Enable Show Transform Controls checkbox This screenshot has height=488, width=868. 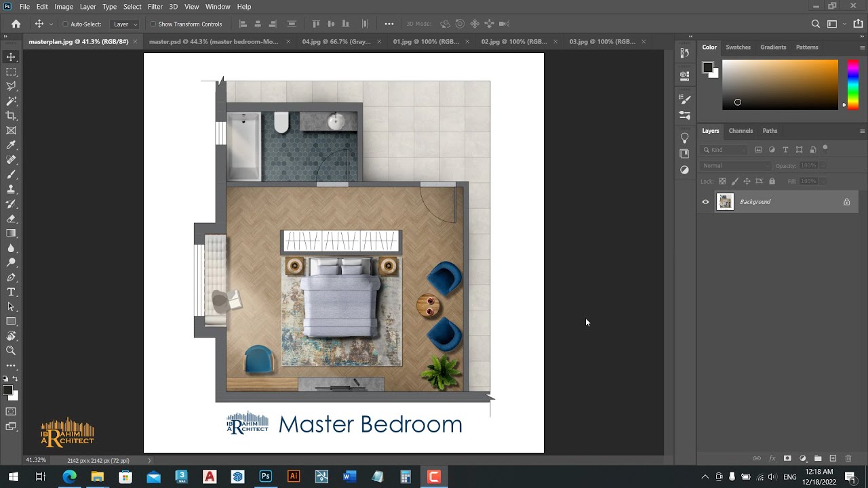[153, 24]
